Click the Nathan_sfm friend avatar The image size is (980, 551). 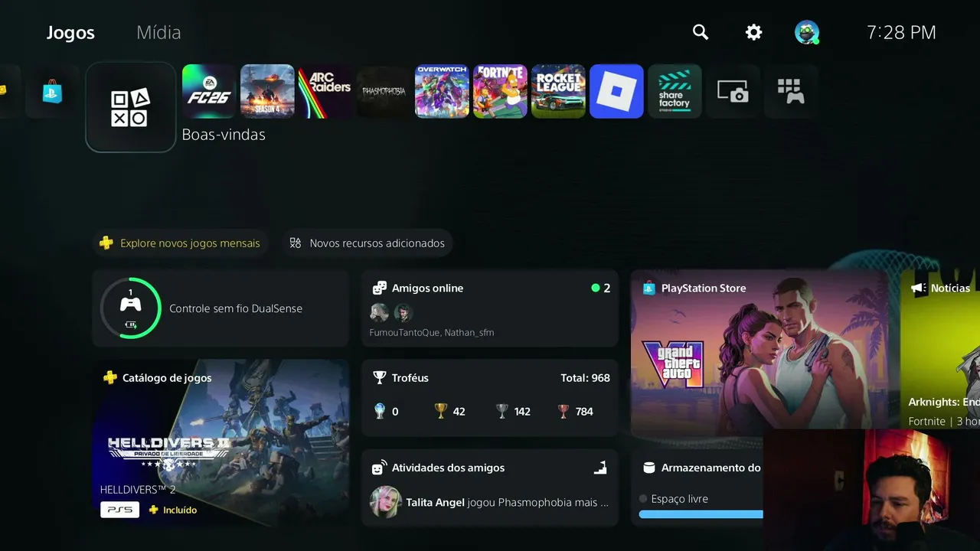pos(403,312)
